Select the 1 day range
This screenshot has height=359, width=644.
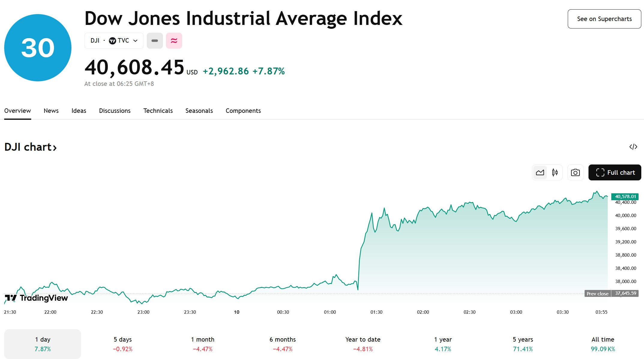click(43, 344)
